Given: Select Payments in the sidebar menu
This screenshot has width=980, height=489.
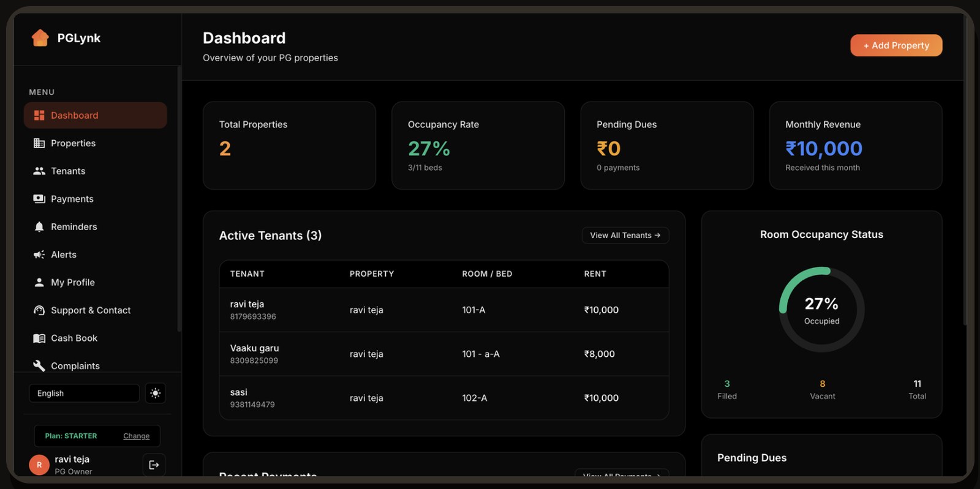Looking at the screenshot, I should (x=96, y=199).
